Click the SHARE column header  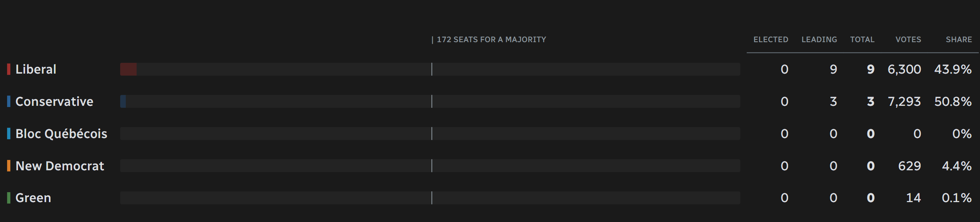point(959,39)
